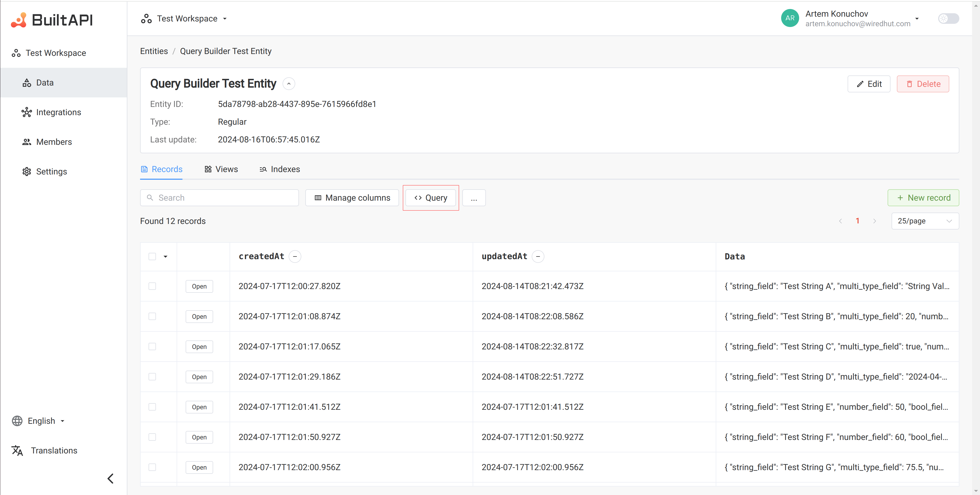Expand Artem Konuchov account menu arrow

coord(917,19)
